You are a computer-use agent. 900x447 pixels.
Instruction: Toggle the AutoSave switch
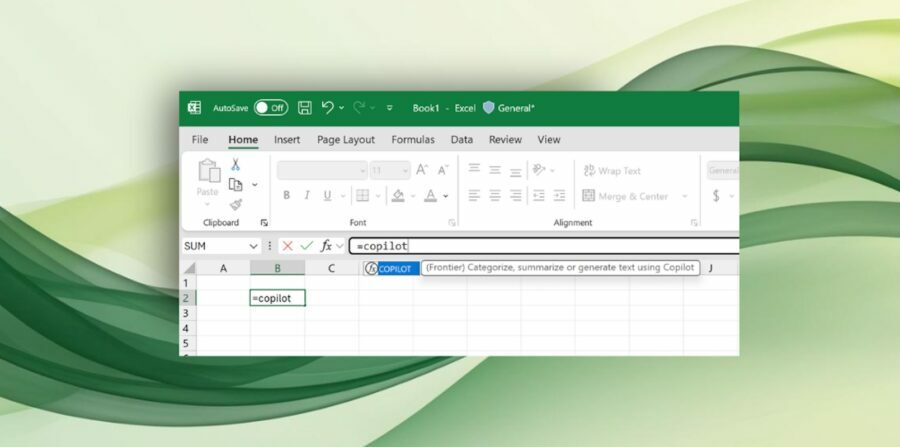270,108
